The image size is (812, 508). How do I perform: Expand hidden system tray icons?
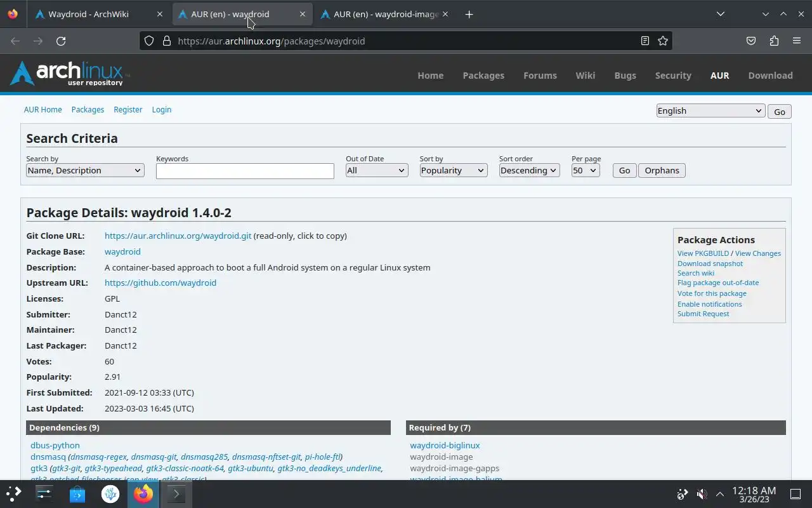[x=720, y=493]
